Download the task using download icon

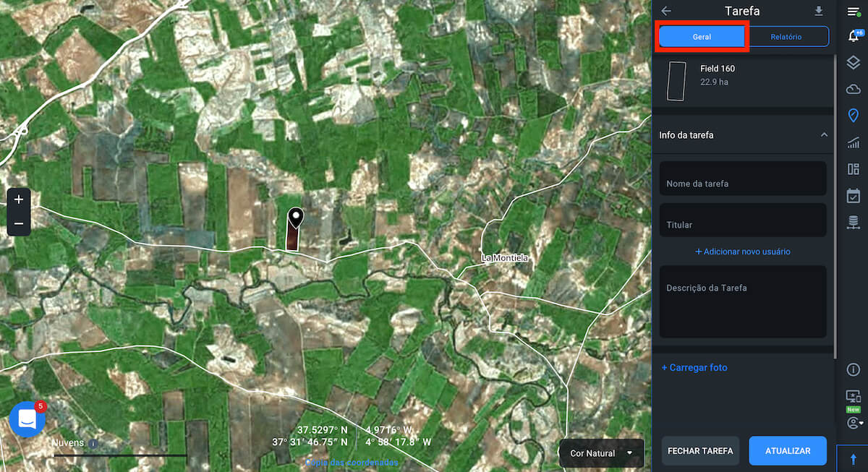[x=819, y=11]
